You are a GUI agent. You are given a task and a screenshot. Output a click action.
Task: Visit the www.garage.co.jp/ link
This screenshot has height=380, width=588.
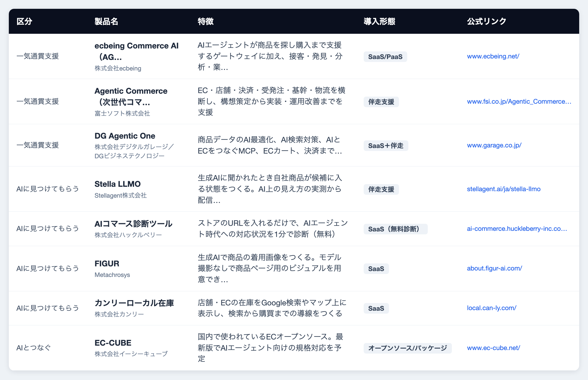pos(494,145)
